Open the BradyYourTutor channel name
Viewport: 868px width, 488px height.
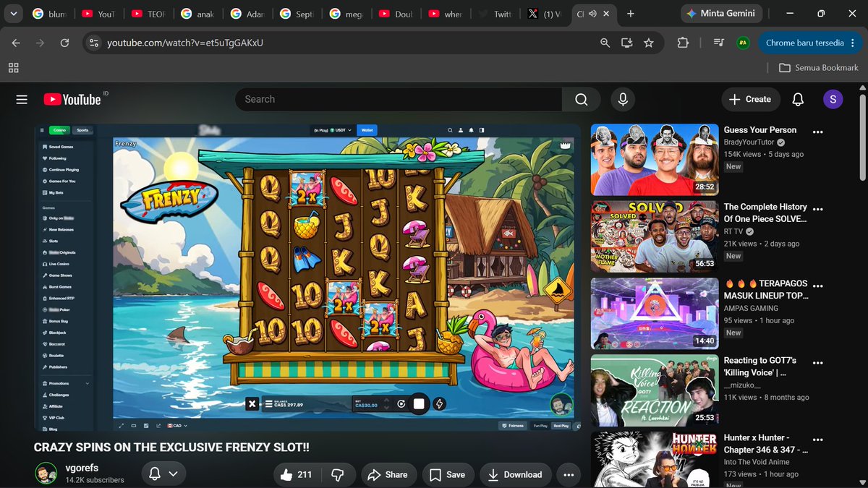coord(749,143)
